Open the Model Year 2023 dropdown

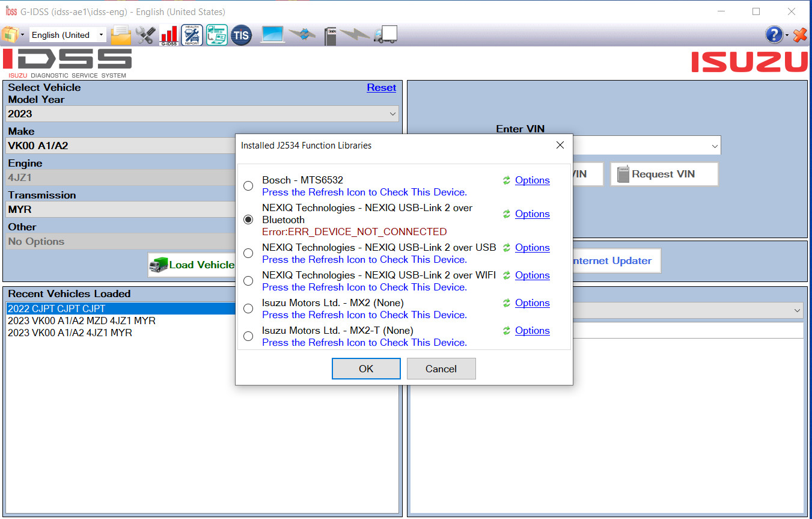(203, 114)
